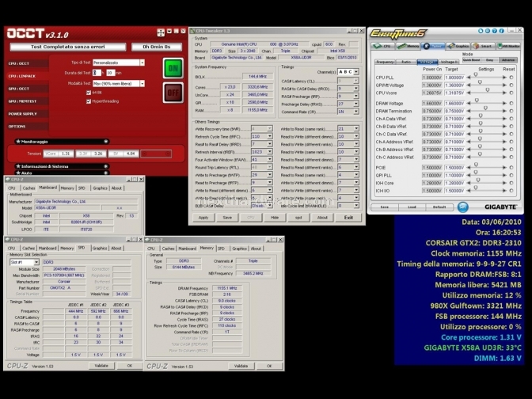Click the star icon beside Monitoraggio

click(x=18, y=142)
